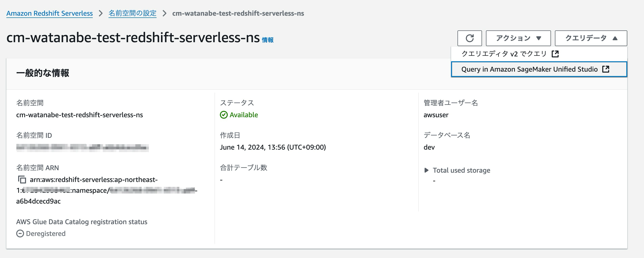Click the 一般的な情報 section header
The image size is (644, 258).
[x=43, y=73]
